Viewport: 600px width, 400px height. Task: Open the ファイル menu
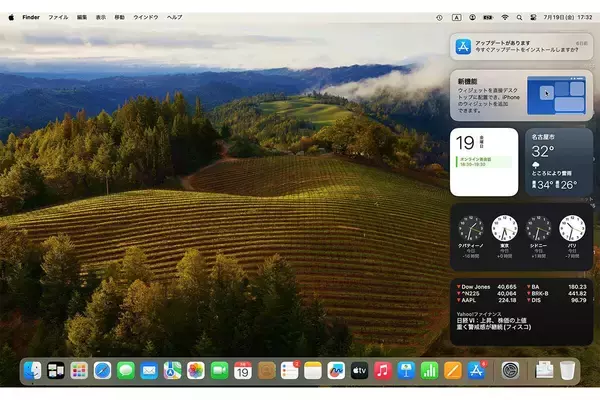click(59, 17)
